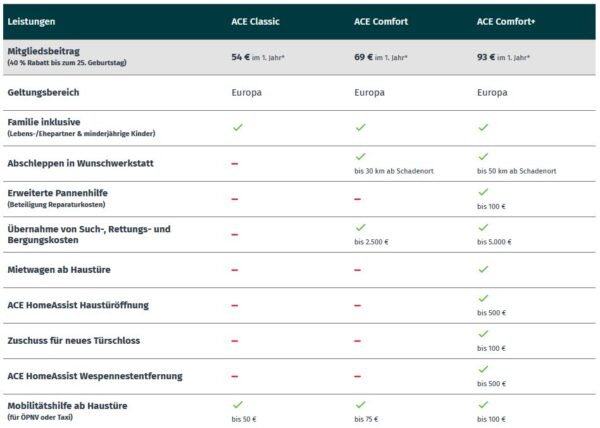Click the 'Mietwagen ab Haustüre' row label
600x428 pixels.
tap(59, 270)
